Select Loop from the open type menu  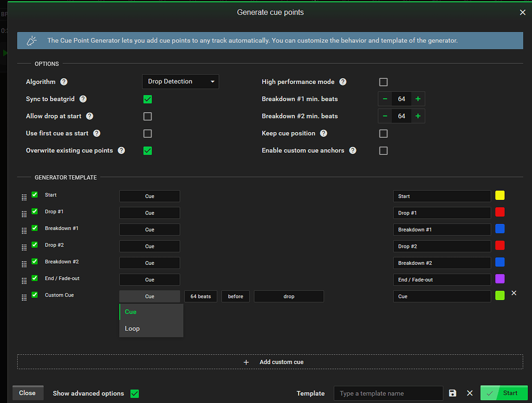[x=132, y=328]
